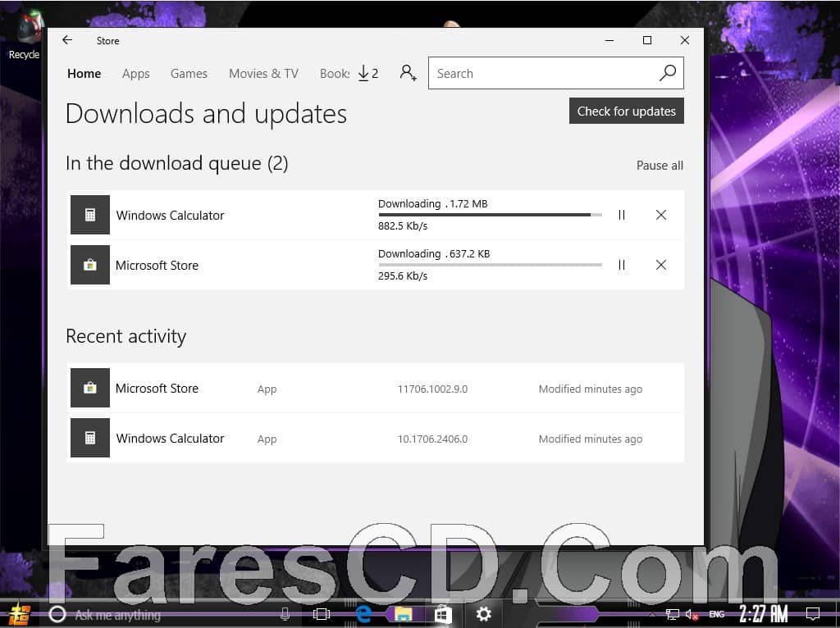840x628 pixels.
Task: Click the volume icon in system tray
Action: tap(692, 614)
